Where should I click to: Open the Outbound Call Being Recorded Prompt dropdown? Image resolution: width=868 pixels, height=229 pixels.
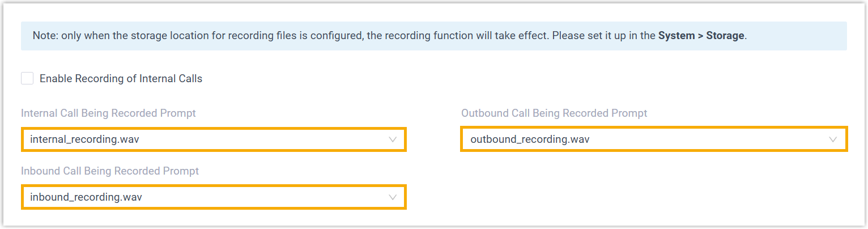click(x=653, y=139)
